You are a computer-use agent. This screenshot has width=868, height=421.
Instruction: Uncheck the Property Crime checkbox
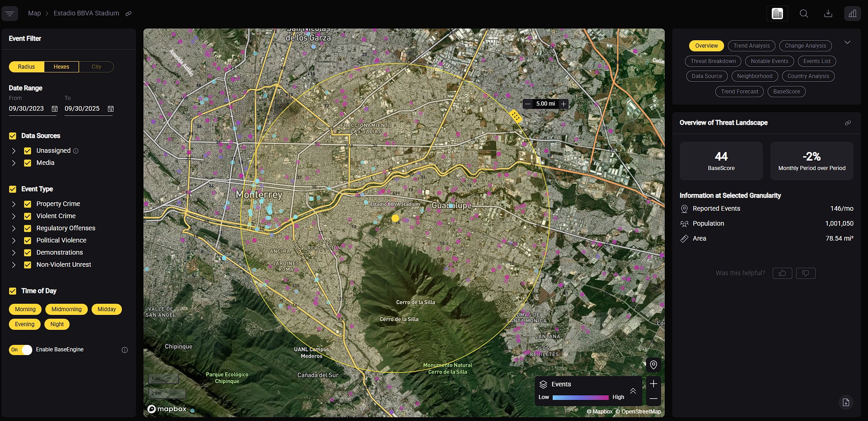pos(28,204)
